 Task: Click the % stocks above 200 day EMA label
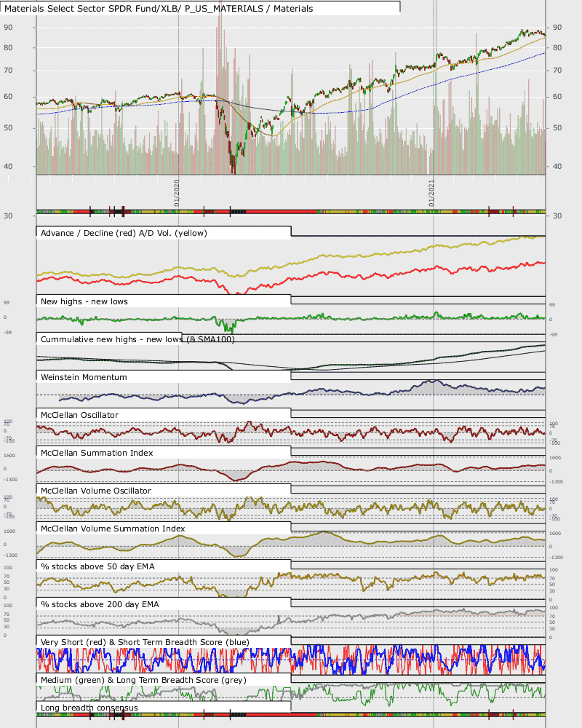click(100, 604)
